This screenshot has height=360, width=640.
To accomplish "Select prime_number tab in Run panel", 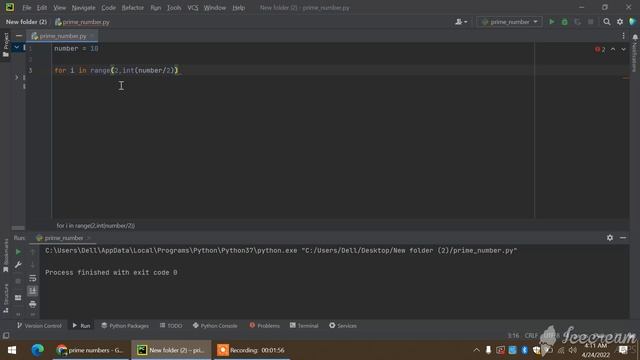I will click(x=63, y=238).
